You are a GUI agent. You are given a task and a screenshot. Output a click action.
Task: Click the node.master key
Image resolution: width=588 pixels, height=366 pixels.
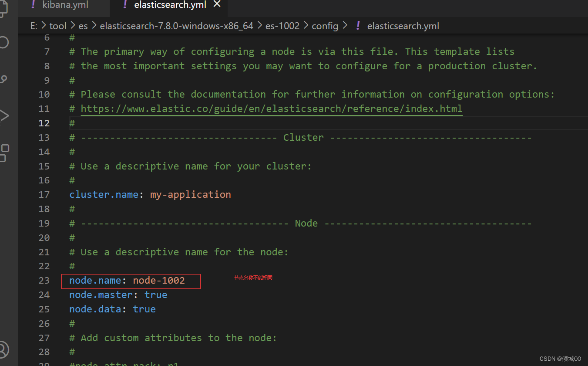click(101, 295)
